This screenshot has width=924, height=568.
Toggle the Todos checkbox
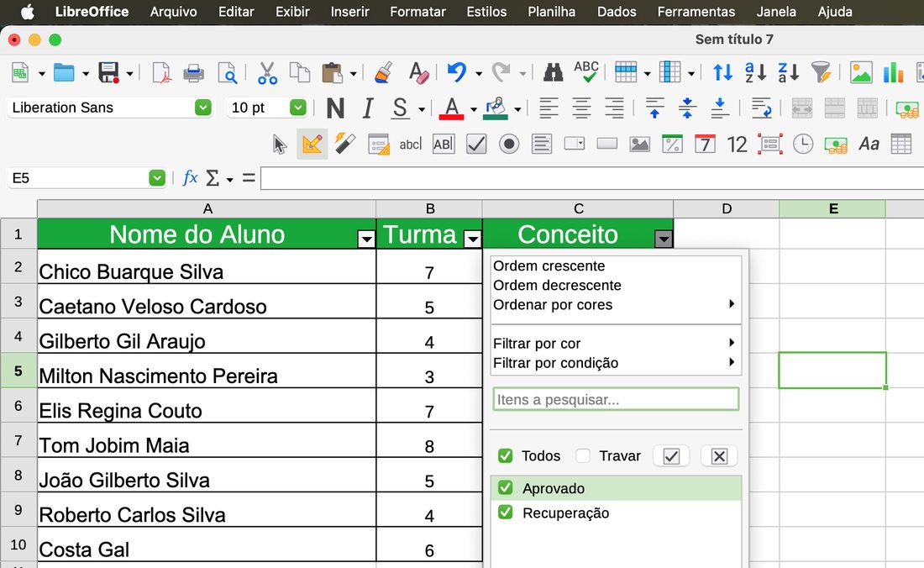(505, 455)
